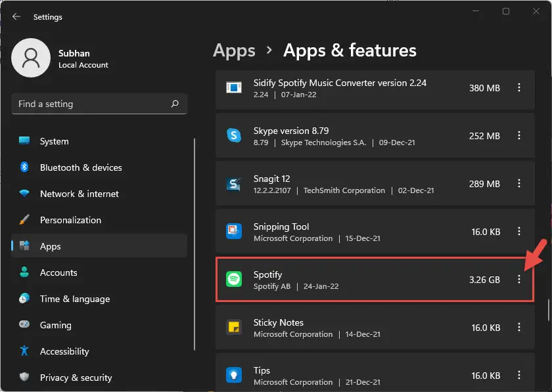Click the Bluetooth icon in sidebar
The image size is (552, 392).
[x=24, y=167]
